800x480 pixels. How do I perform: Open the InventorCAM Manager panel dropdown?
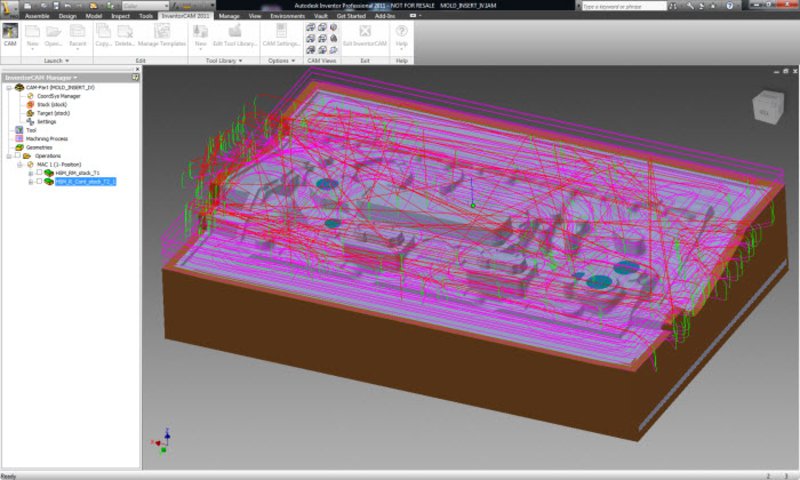pyautogui.click(x=75, y=77)
